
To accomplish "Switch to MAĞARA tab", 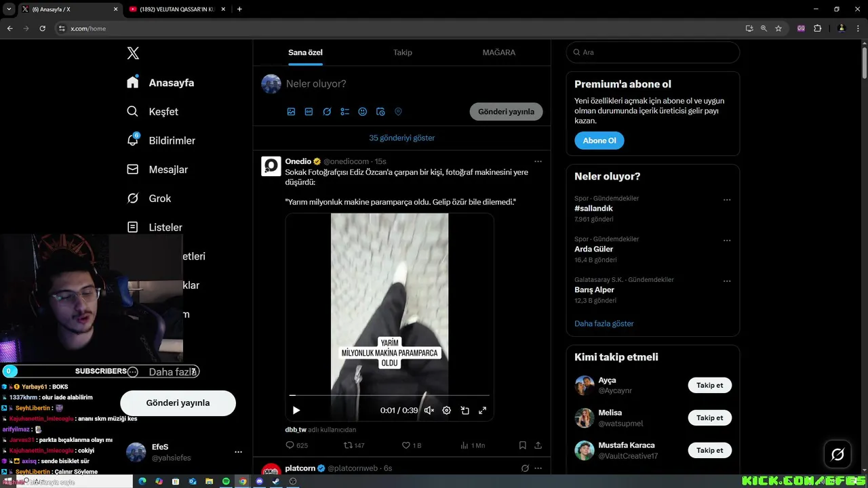I will [x=499, y=52].
